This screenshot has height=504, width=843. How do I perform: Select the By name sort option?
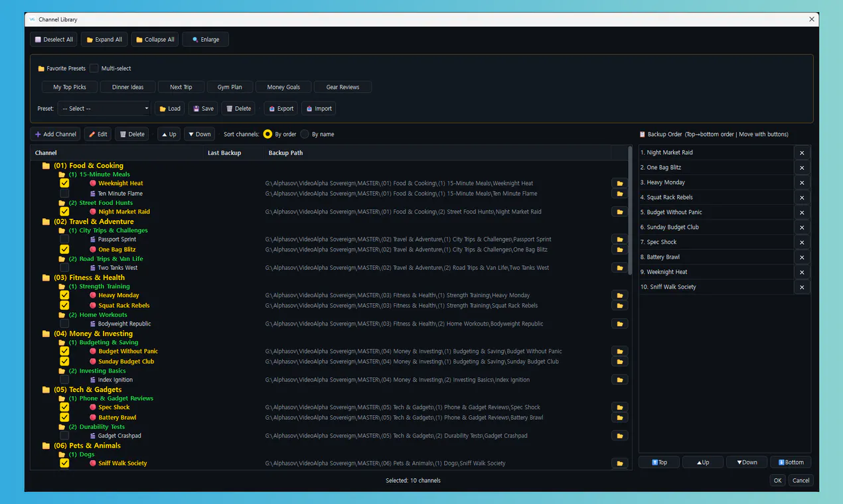tap(305, 134)
